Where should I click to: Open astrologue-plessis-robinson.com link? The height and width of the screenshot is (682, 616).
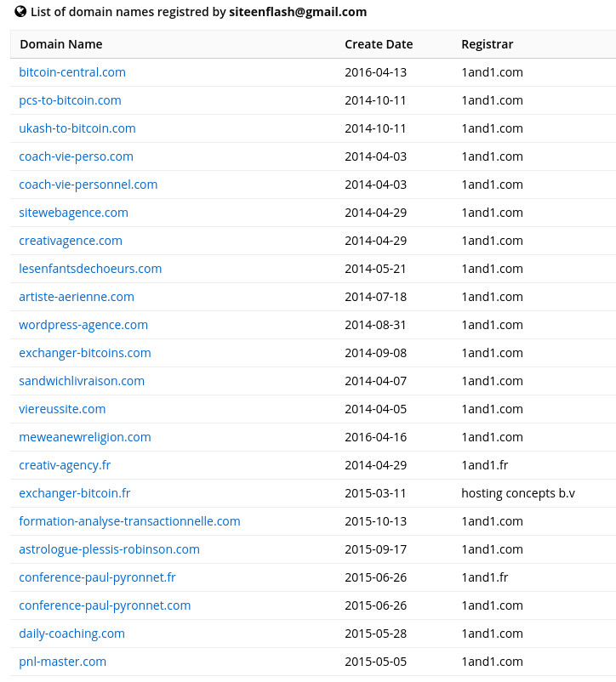tap(109, 549)
